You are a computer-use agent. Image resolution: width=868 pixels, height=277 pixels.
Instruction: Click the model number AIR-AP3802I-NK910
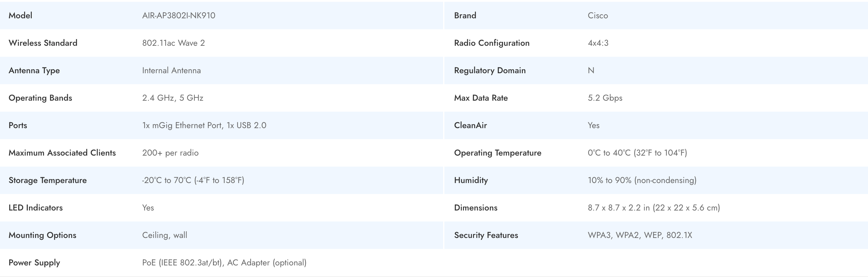tap(179, 16)
